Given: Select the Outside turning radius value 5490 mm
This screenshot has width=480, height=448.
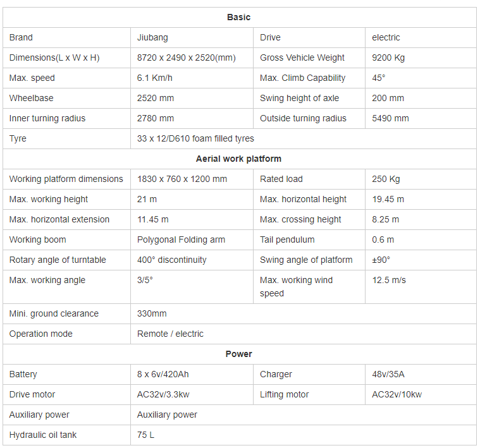Looking at the screenshot, I should (x=390, y=118).
